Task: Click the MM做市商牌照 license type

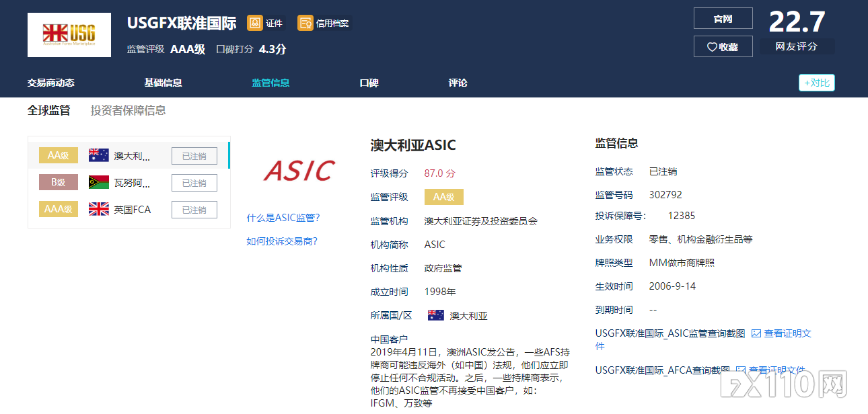Action: (682, 263)
